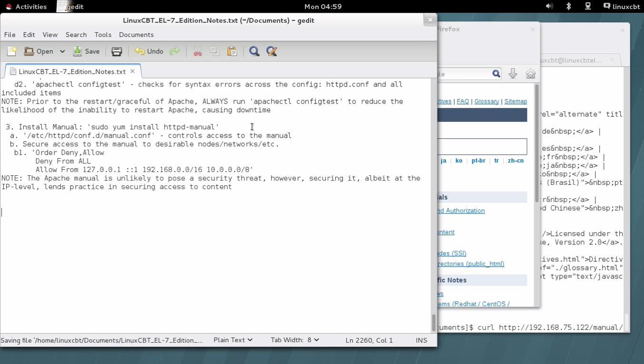The width and height of the screenshot is (644, 364).
Task: Close the terminal tab with its x
Action: [612, 60]
